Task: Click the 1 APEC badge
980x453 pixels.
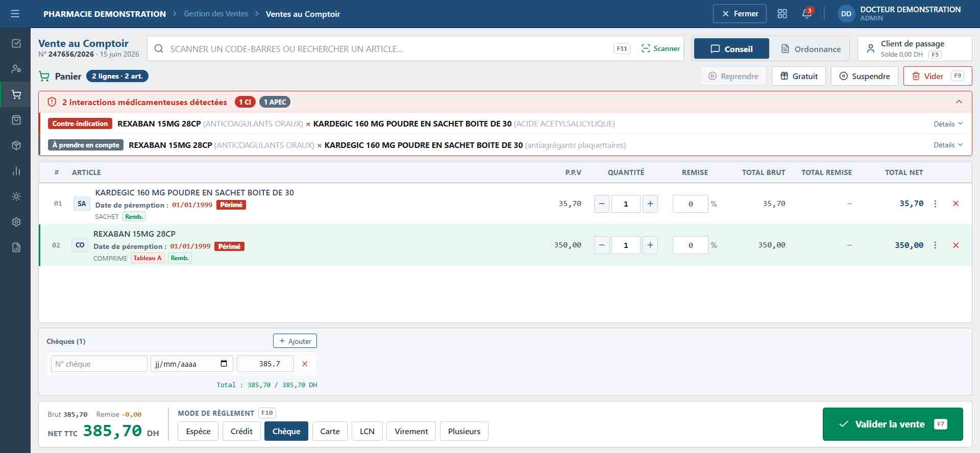Action: (x=275, y=102)
